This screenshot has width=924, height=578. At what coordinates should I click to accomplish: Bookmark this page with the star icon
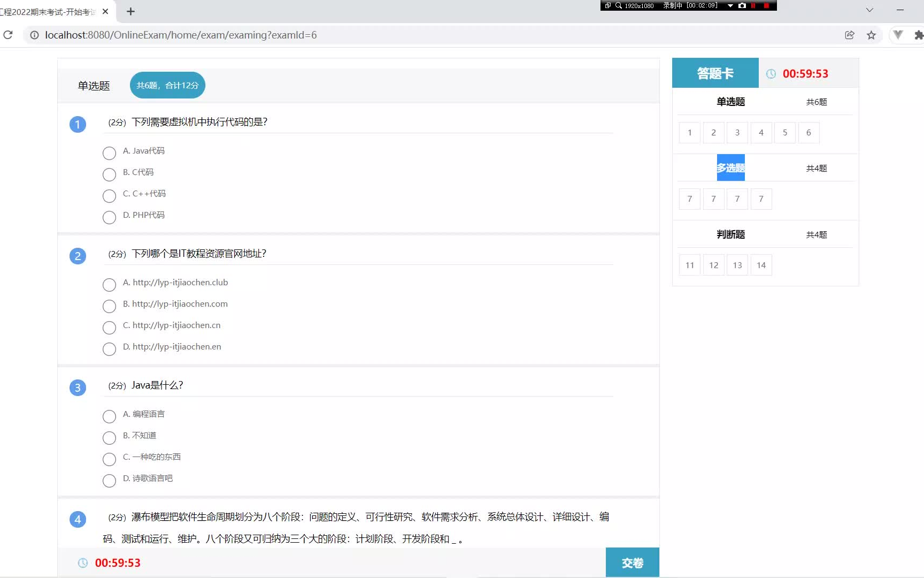tap(872, 35)
